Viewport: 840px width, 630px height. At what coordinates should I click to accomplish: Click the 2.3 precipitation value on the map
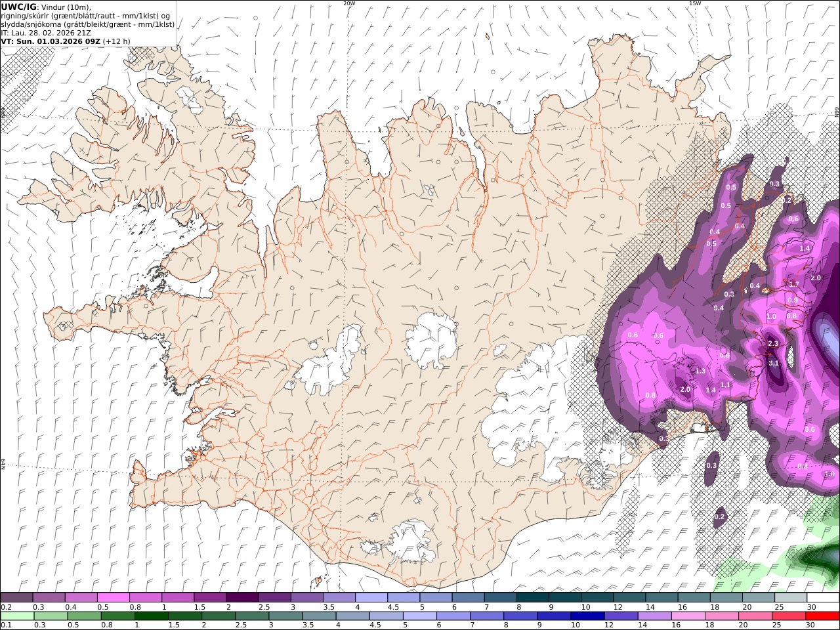(x=772, y=343)
